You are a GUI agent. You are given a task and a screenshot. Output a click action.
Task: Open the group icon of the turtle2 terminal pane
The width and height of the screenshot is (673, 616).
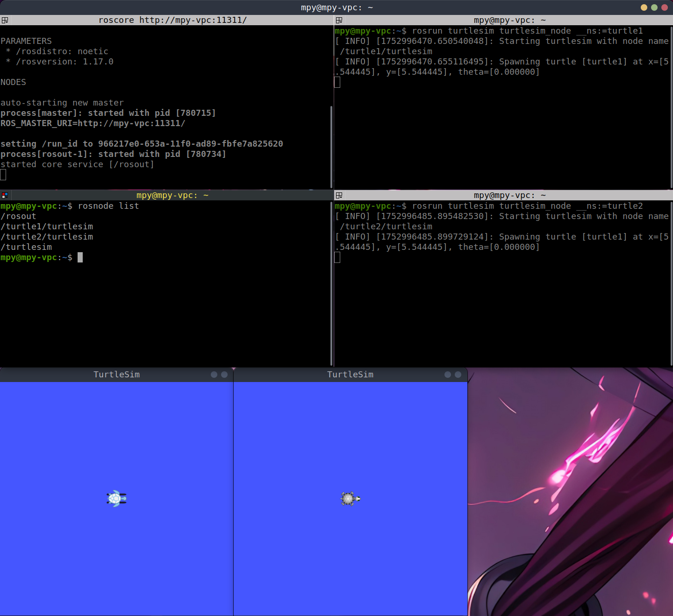(x=339, y=195)
